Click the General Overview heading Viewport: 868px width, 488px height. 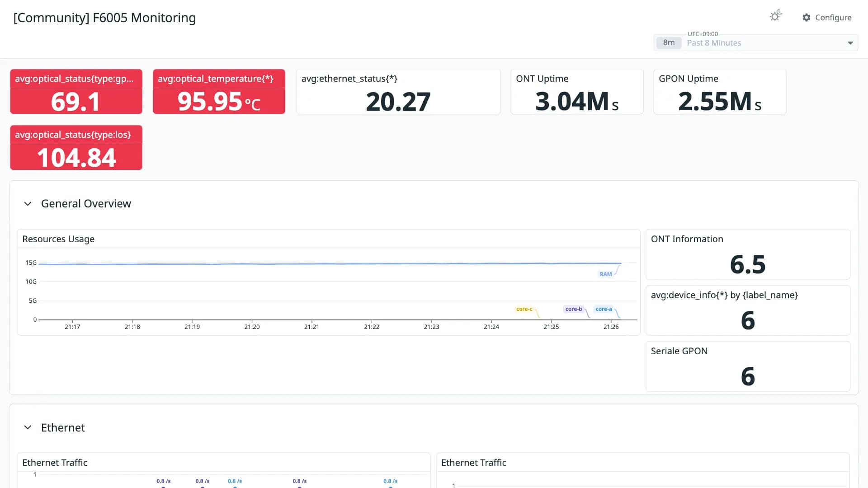click(86, 204)
